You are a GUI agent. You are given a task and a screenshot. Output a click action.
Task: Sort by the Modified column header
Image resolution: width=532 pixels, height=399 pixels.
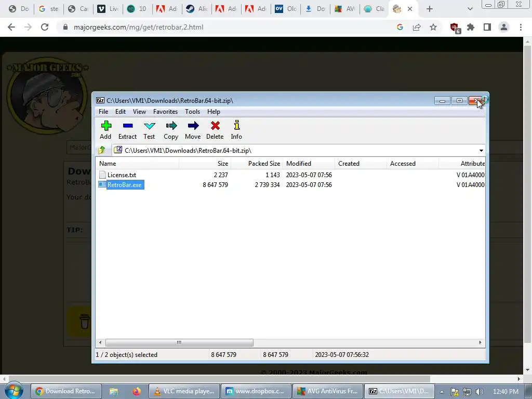point(309,164)
